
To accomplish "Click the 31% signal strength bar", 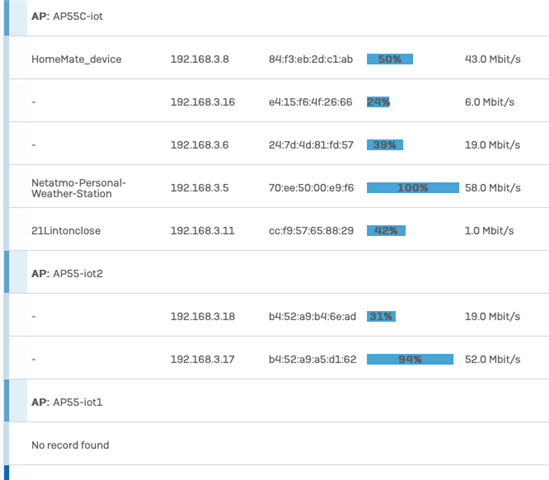I will pos(381,316).
